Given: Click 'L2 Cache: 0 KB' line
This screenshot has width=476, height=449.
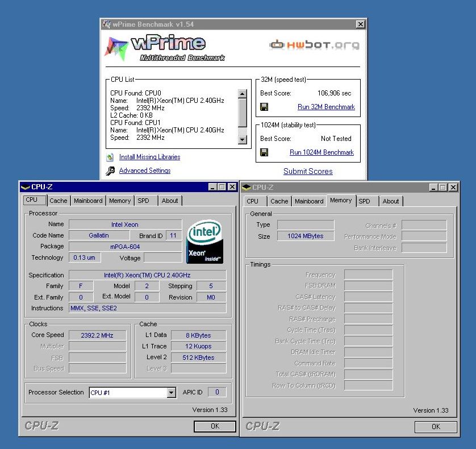Looking at the screenshot, I should [131, 115].
